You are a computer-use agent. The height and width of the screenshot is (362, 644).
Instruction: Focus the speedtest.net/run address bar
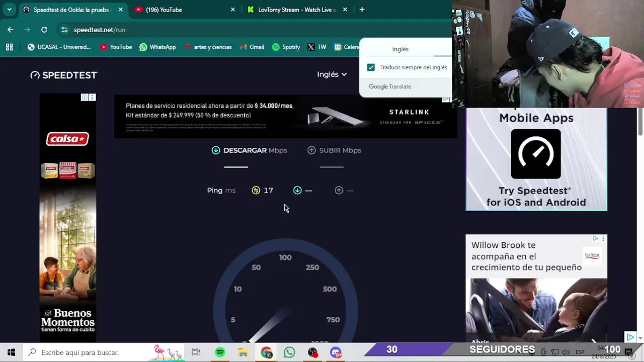coord(252,30)
